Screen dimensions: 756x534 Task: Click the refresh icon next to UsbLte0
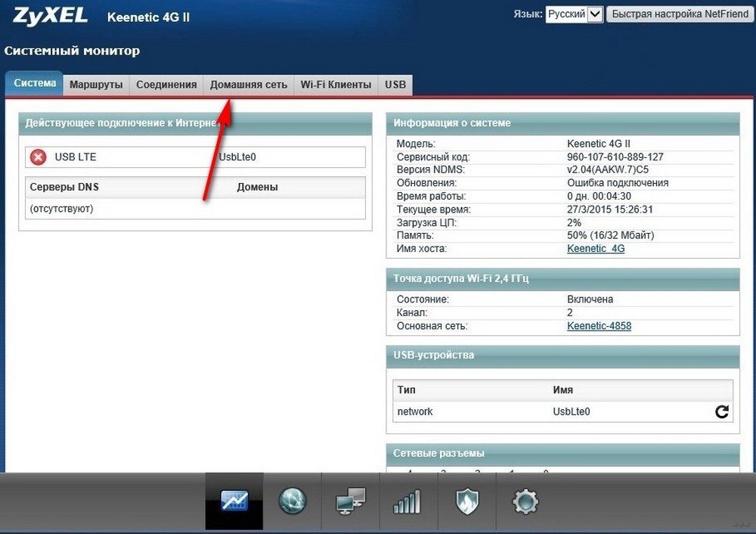pyautogui.click(x=722, y=411)
